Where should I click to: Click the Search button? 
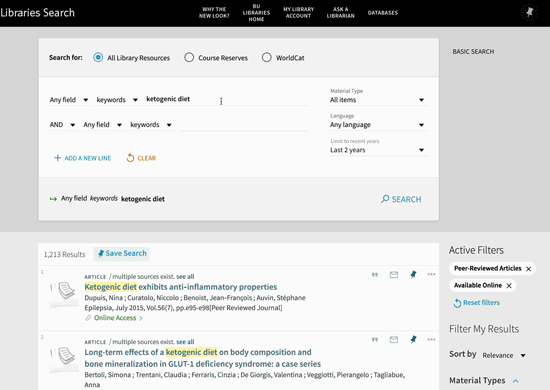click(401, 199)
